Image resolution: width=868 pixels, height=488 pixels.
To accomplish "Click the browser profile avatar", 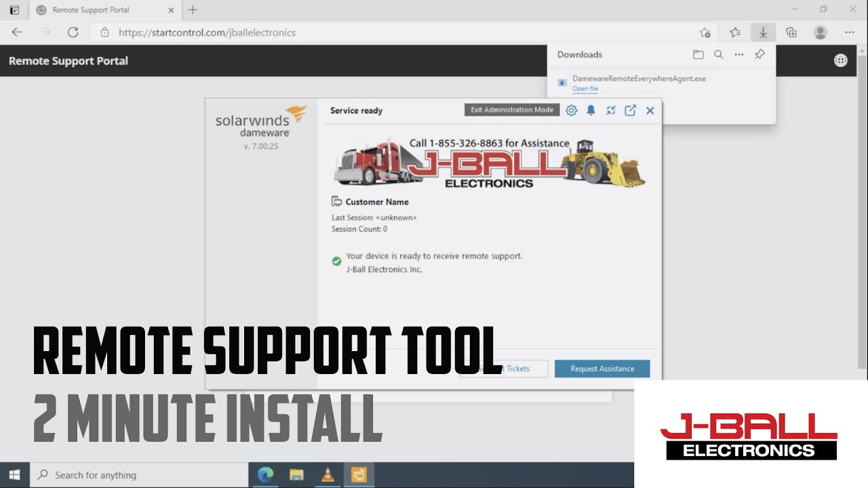I will 821,32.
